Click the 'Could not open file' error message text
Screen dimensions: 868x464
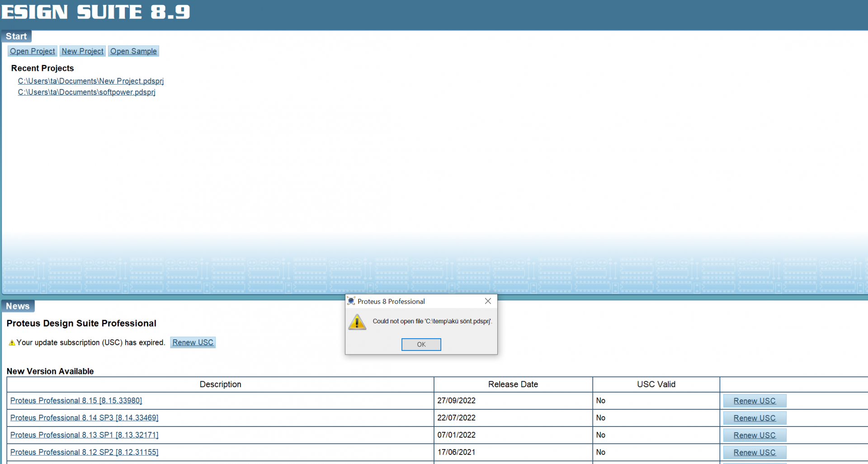(x=432, y=321)
